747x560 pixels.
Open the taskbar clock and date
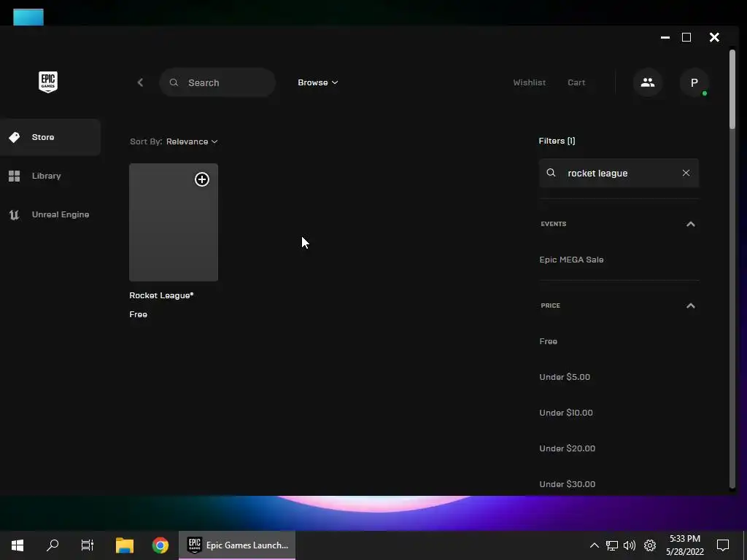[x=684, y=545]
